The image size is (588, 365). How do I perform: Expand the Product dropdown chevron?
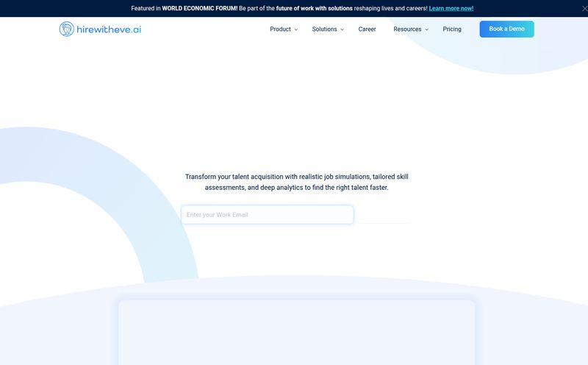click(x=296, y=29)
